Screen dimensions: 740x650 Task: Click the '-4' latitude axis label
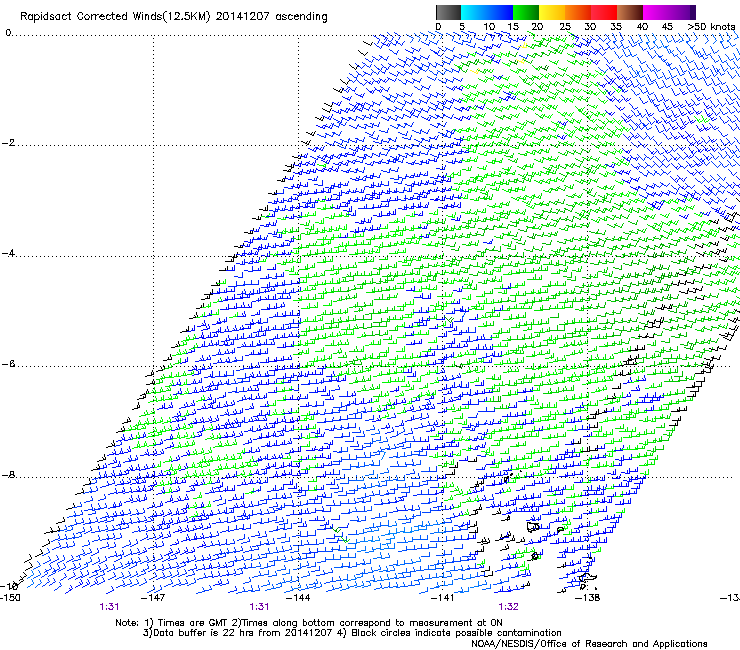click(8, 253)
